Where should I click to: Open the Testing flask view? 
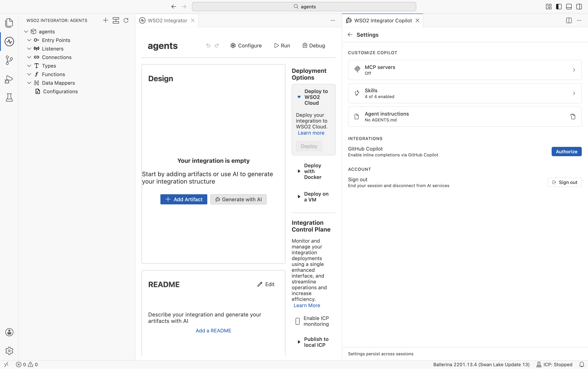pyautogui.click(x=9, y=98)
